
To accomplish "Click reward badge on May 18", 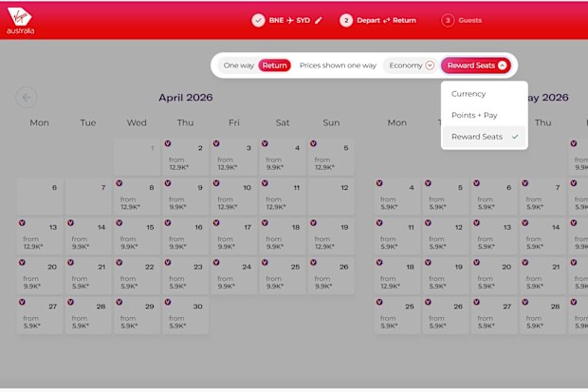I will coord(379,263).
